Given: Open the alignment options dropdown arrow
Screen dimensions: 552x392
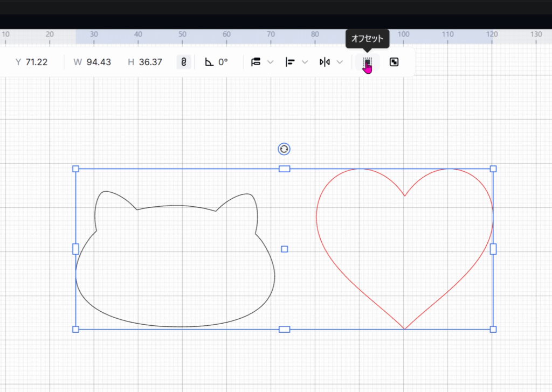Looking at the screenshot, I should (x=305, y=62).
